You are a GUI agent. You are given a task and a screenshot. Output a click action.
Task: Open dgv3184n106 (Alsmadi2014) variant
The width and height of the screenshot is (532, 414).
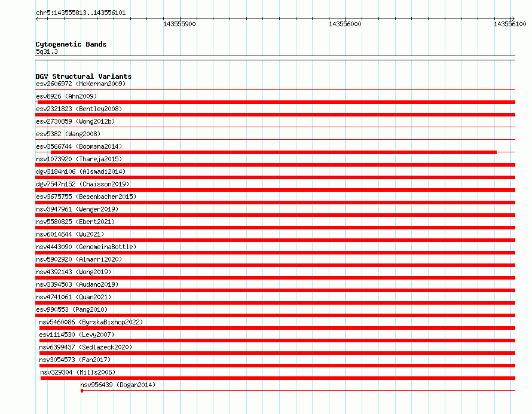[x=81, y=171]
